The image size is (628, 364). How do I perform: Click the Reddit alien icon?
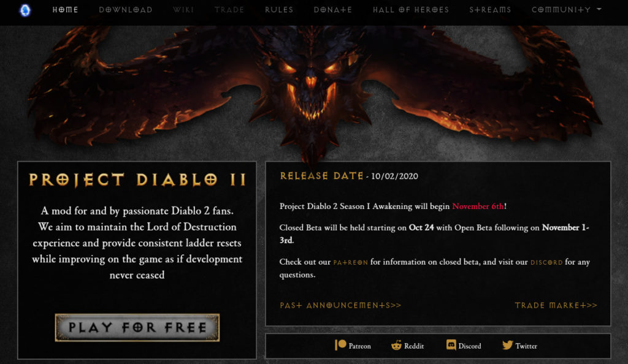pyautogui.click(x=396, y=345)
